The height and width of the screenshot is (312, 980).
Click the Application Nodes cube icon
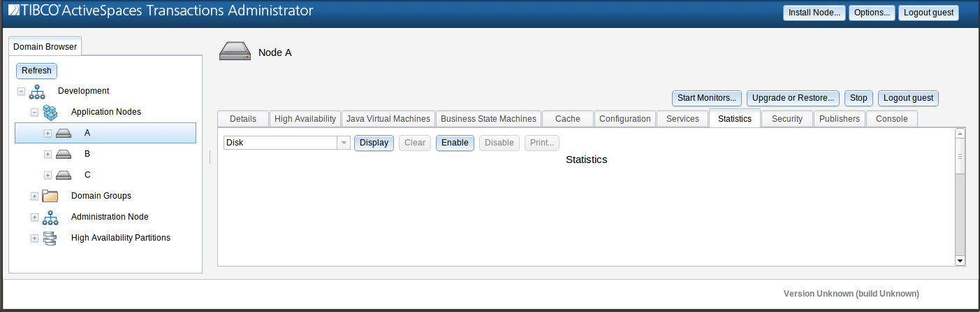(x=50, y=112)
